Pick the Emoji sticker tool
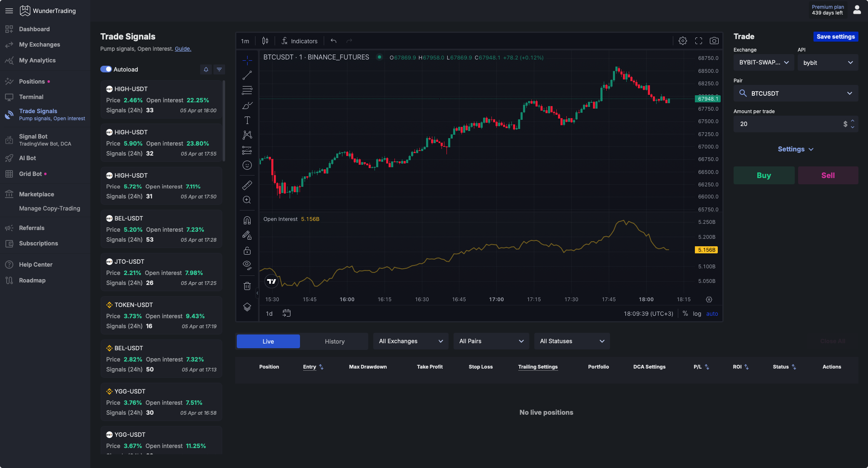This screenshot has width=868, height=468. pos(247,165)
